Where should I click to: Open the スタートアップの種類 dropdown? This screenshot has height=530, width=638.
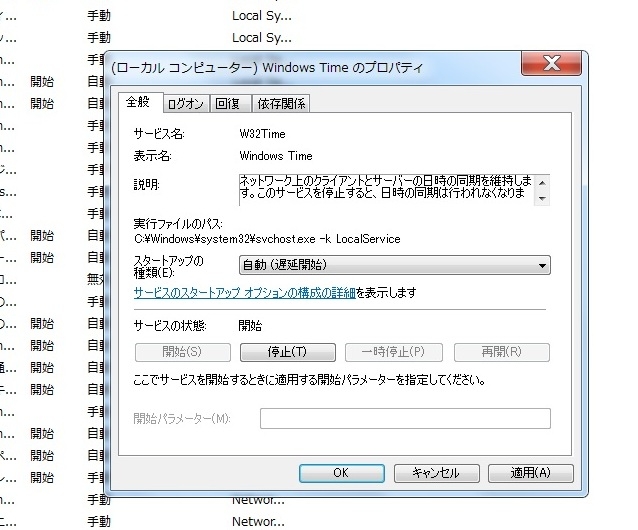[395, 265]
